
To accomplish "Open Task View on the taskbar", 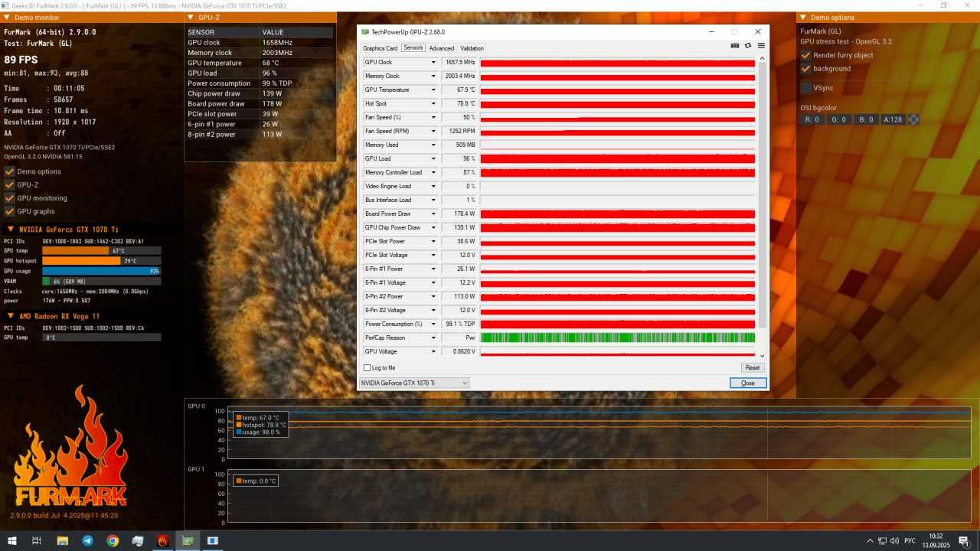I will tap(37, 540).
